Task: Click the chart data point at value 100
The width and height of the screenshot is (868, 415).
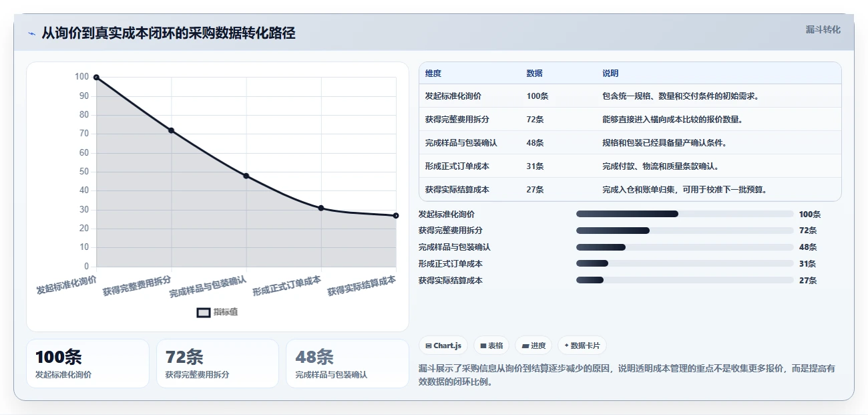Action: point(96,78)
